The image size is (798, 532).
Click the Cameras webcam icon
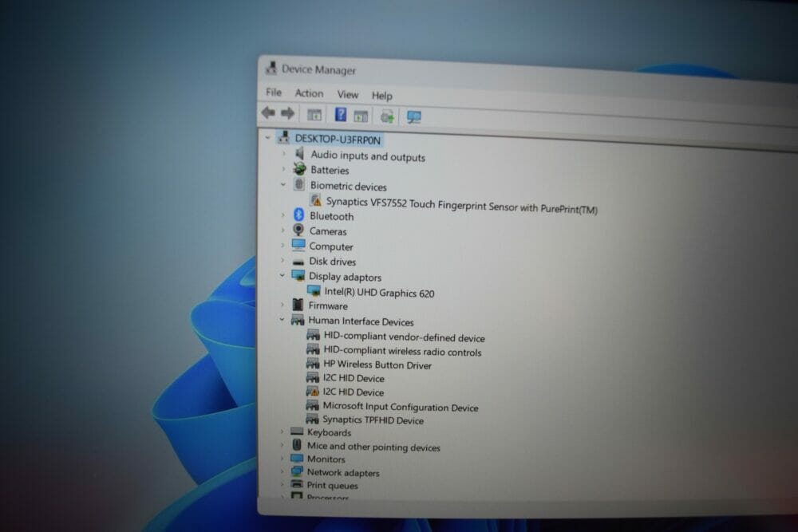click(x=298, y=230)
